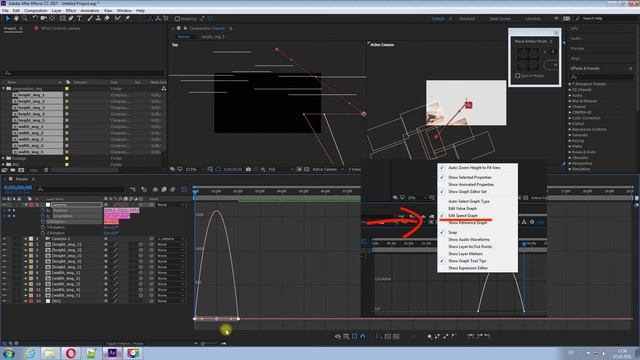Expand the 3D Channel effects category
The width and height of the screenshot is (640, 360).
tap(570, 90)
